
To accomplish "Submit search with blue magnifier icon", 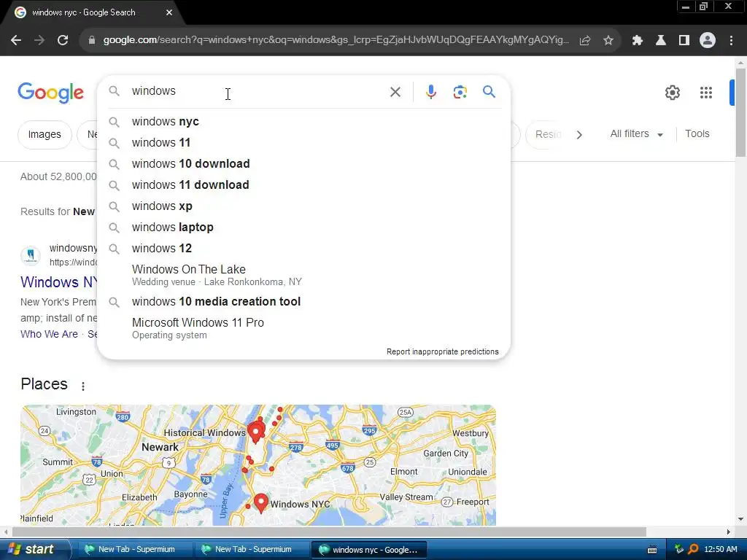I will point(489,91).
